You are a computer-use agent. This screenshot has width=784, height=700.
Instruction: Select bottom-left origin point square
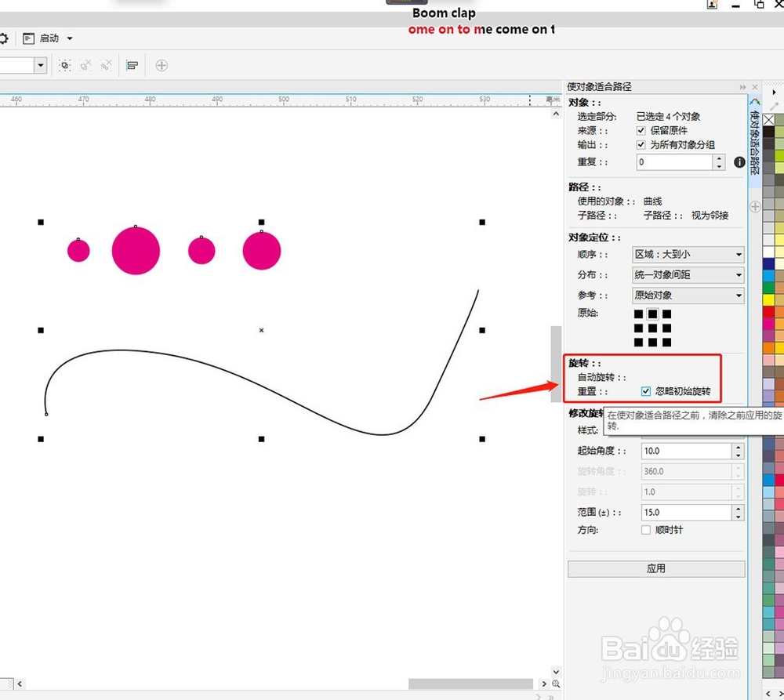pyautogui.click(x=638, y=342)
